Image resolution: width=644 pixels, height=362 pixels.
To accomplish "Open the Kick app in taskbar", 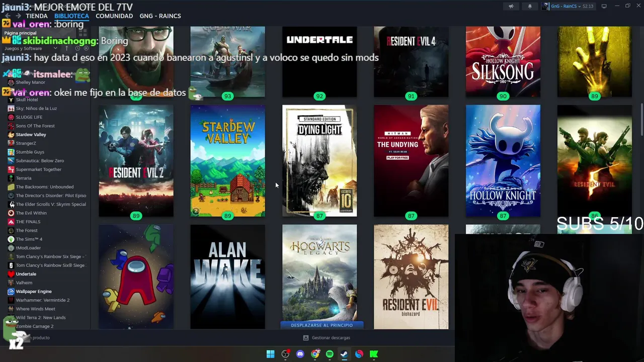I will point(374,354).
